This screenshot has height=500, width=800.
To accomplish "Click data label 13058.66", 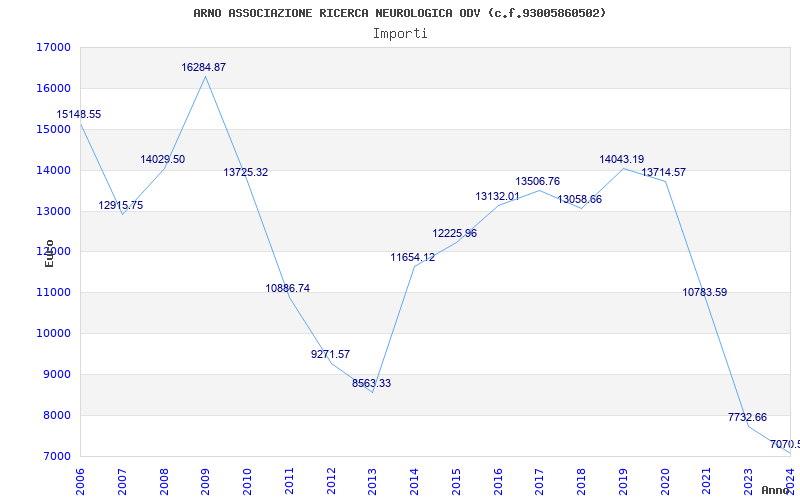I will click(x=580, y=199).
